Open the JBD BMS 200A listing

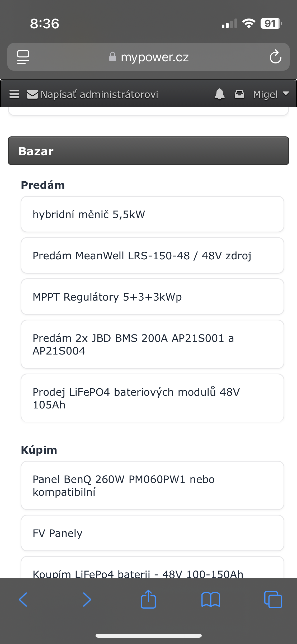click(152, 344)
